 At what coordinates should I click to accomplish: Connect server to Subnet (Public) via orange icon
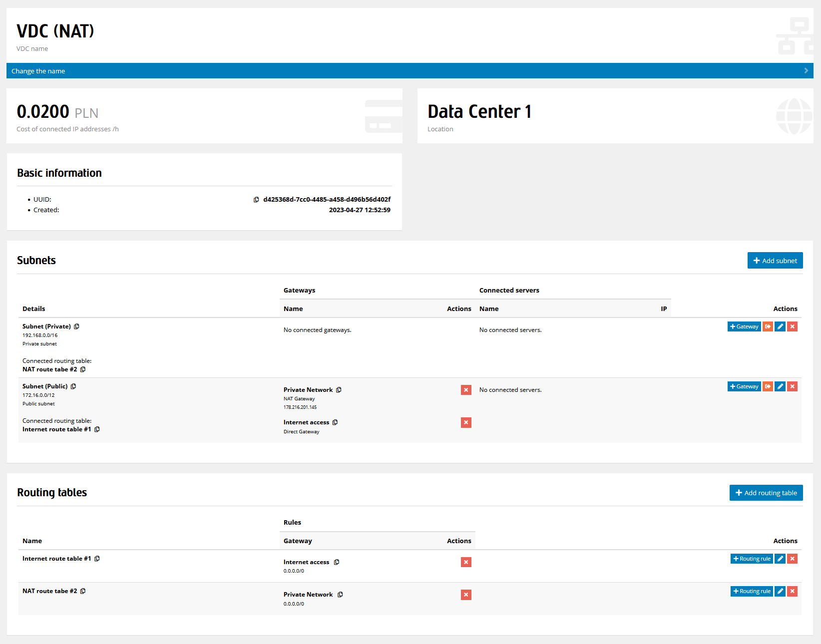click(x=768, y=386)
